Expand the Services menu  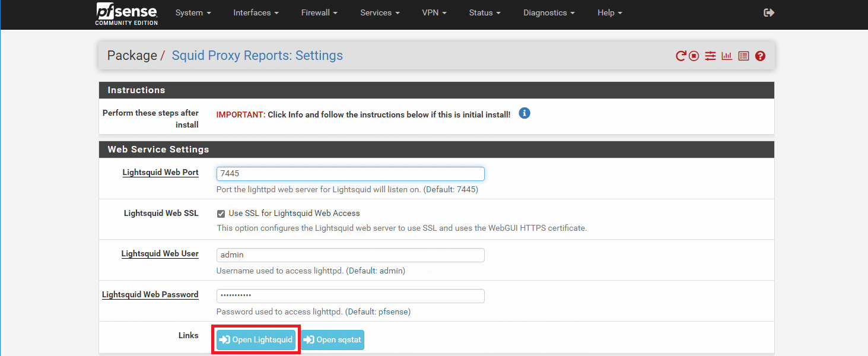[380, 12]
